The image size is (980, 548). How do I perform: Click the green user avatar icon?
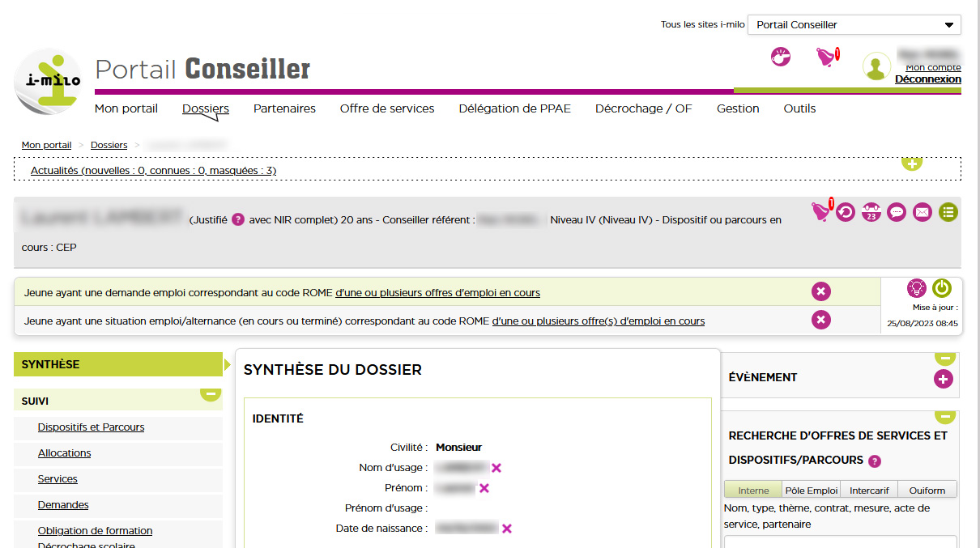(x=876, y=67)
